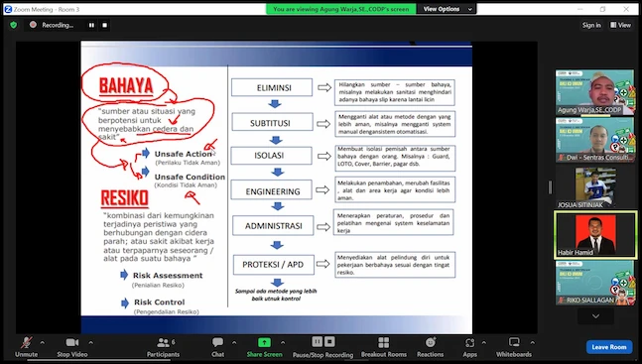Expand chat options arrow
The image size is (642, 364).
[234, 343]
